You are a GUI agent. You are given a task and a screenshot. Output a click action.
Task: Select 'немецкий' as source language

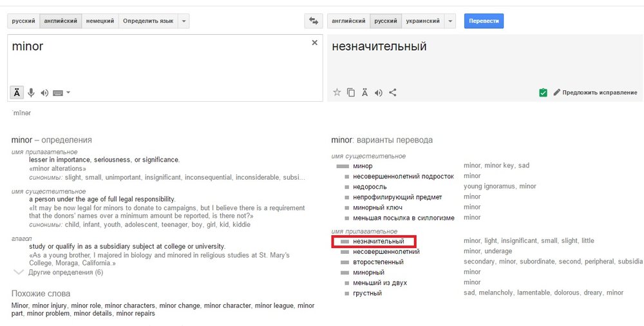click(100, 21)
